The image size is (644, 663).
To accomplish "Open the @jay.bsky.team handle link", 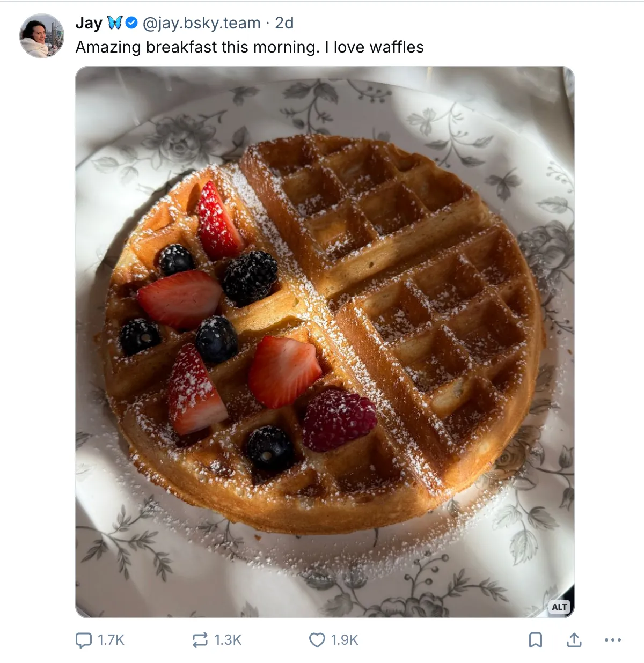I will point(201,23).
